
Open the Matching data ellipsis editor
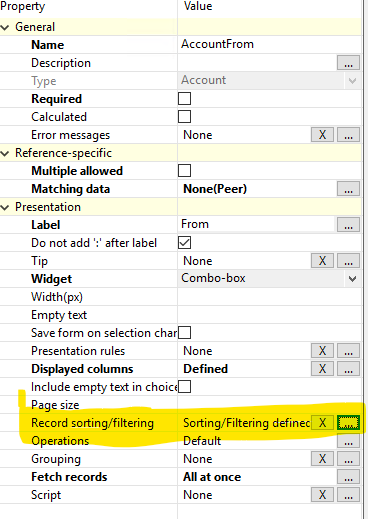[348, 189]
